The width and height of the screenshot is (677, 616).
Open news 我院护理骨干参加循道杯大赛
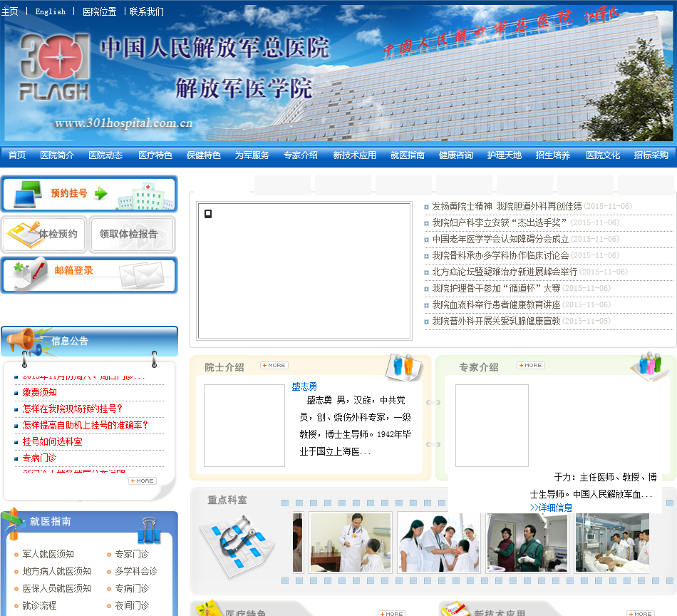pos(496,289)
